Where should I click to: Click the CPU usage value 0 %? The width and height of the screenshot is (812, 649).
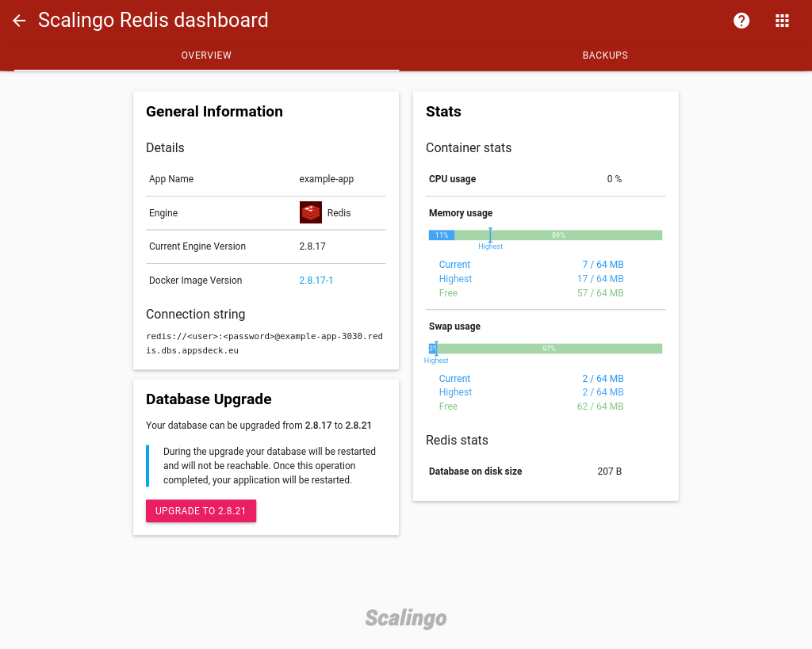pos(615,179)
